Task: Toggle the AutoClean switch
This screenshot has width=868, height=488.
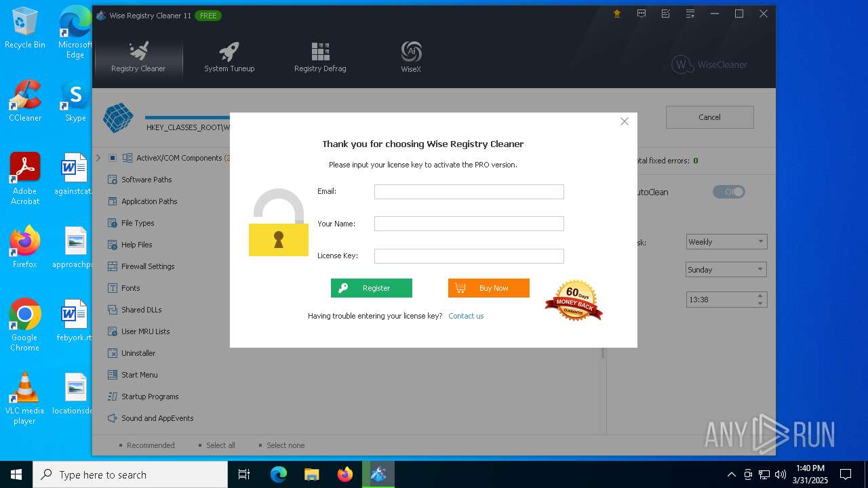Action: [x=729, y=192]
